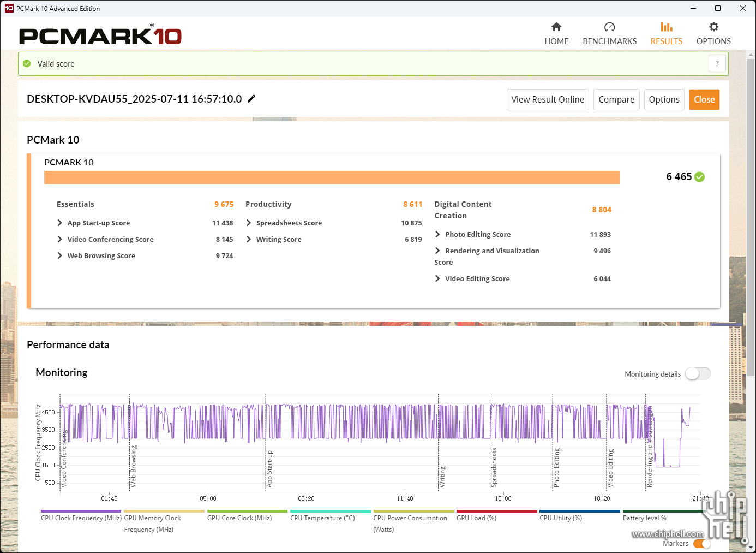The image size is (756, 553).
Task: Click the Results bar chart icon
Action: 666,27
